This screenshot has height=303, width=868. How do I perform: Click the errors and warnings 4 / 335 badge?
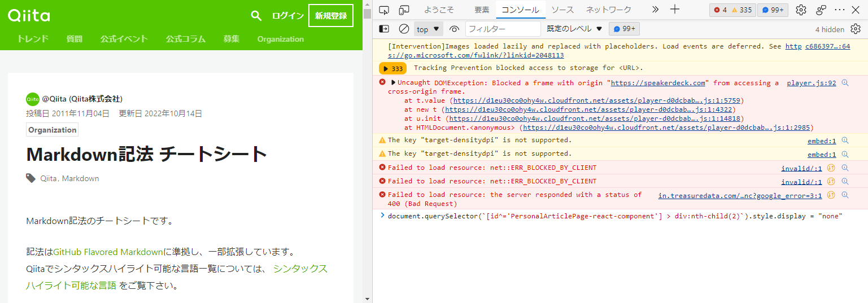(x=732, y=10)
